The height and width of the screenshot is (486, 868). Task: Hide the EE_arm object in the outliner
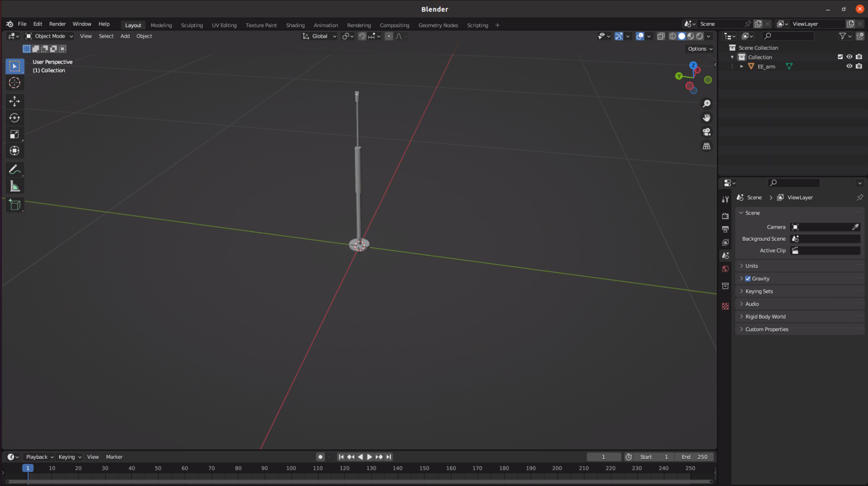850,66
